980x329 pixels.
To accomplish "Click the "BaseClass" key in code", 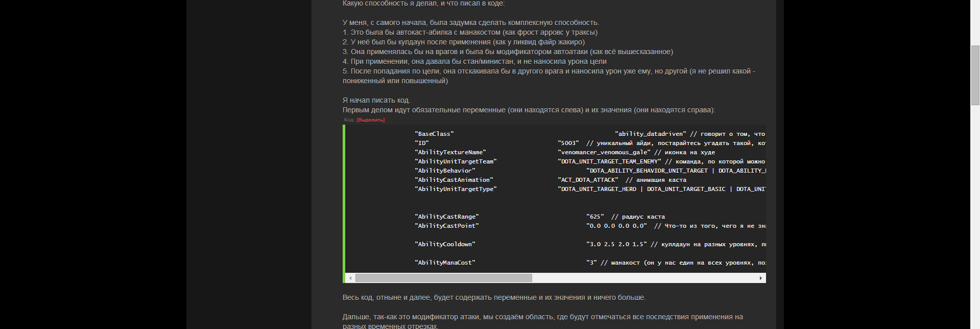I will pos(434,134).
